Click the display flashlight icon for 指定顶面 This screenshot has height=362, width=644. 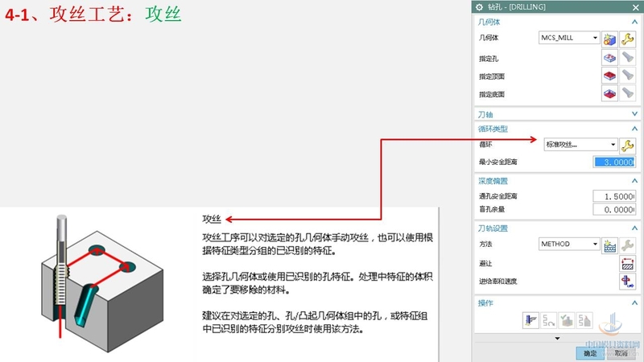pos(628,76)
